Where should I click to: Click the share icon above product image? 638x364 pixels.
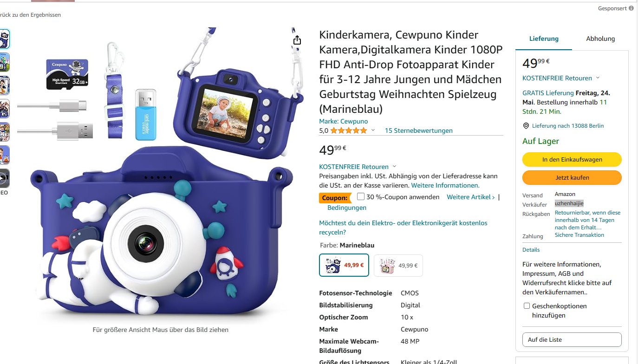tap(297, 40)
